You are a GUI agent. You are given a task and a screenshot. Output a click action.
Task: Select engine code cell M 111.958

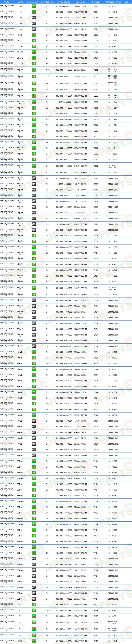(113, 635)
